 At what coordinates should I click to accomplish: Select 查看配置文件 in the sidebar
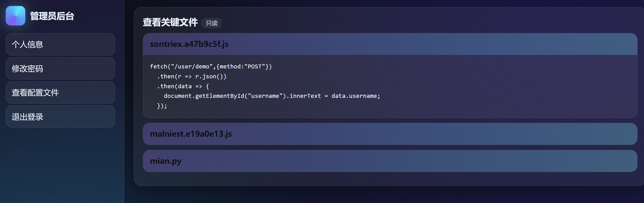point(60,93)
